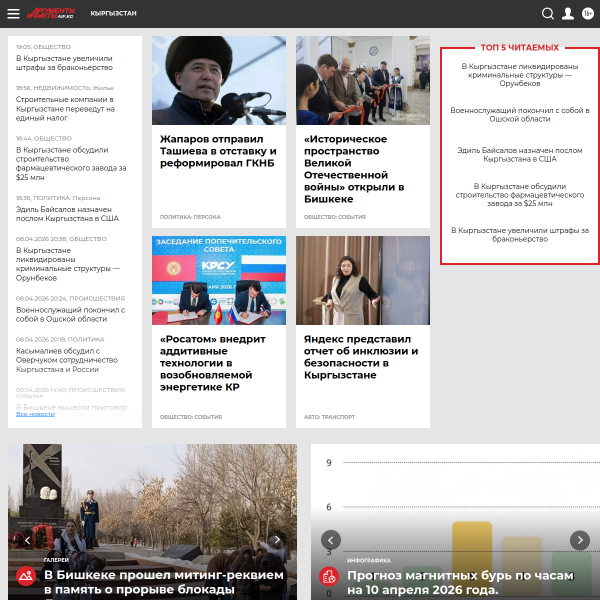Open the Авто: Транспорт category tag
Viewport: 600px width, 600px height.
tap(329, 417)
